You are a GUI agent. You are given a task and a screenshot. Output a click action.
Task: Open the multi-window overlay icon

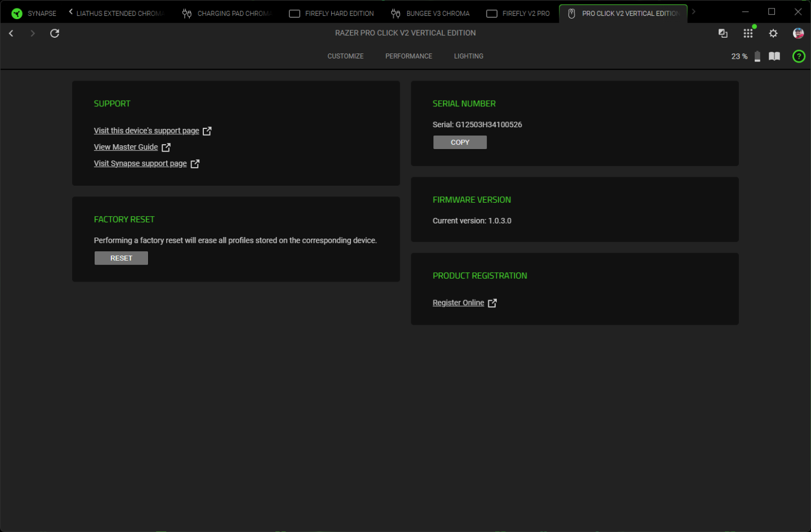click(723, 34)
